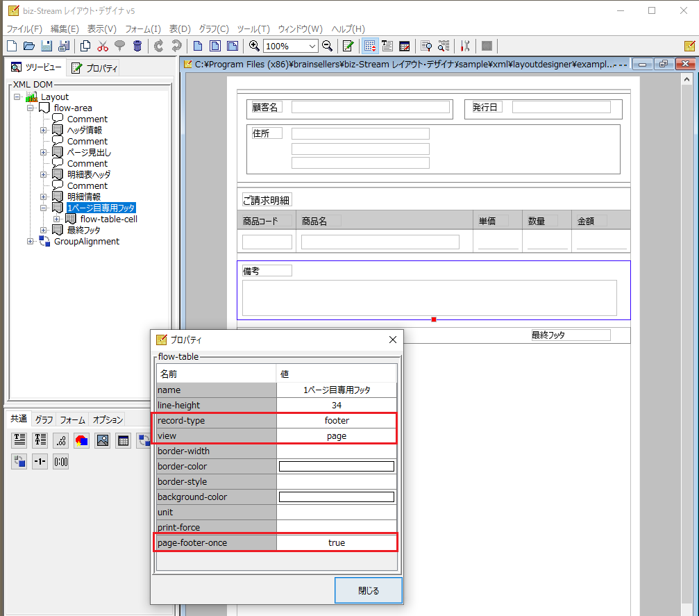Edit the page-footer-once value true
This screenshot has width=699, height=616.
337,543
